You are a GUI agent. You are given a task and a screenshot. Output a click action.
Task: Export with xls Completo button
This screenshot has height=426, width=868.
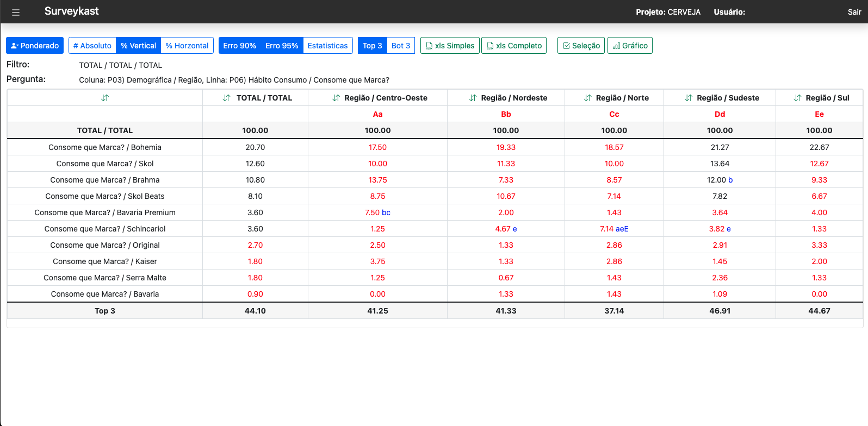pyautogui.click(x=514, y=46)
